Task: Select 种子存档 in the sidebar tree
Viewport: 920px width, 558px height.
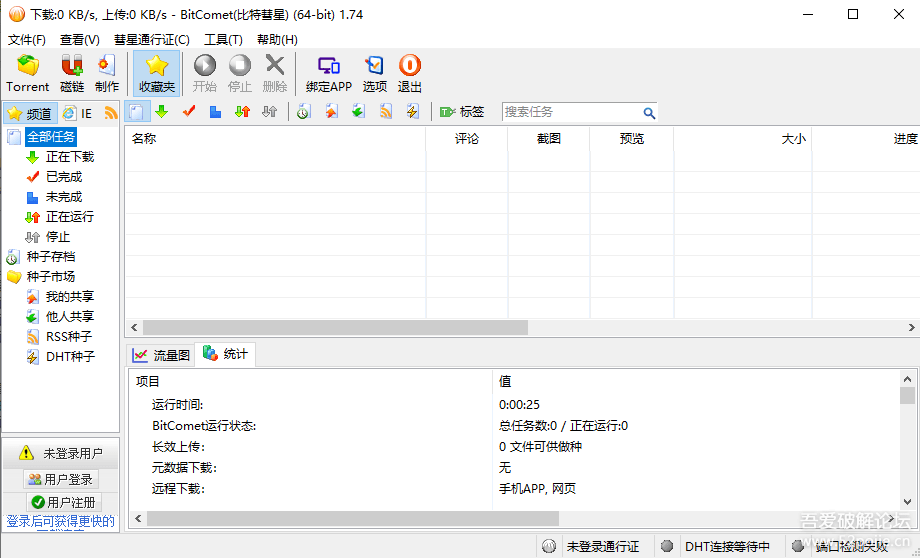Action: (50, 256)
